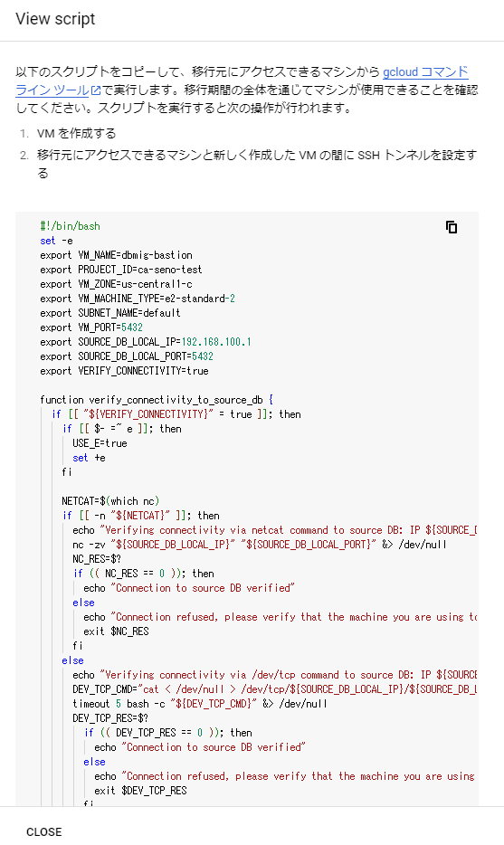This screenshot has width=504, height=845.
Task: Click the CLOSE button
Action: 44,831
